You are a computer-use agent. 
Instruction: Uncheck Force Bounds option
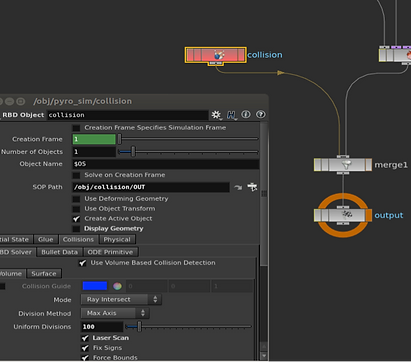85,358
